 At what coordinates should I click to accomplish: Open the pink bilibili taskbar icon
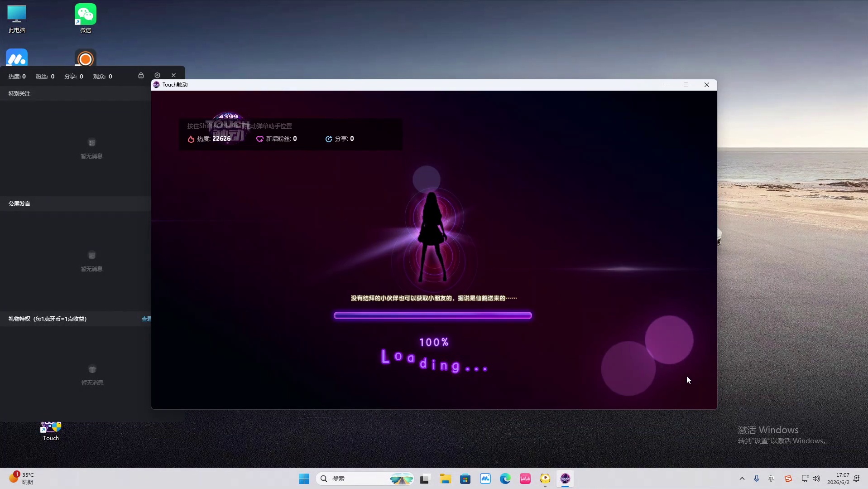[x=525, y=479]
